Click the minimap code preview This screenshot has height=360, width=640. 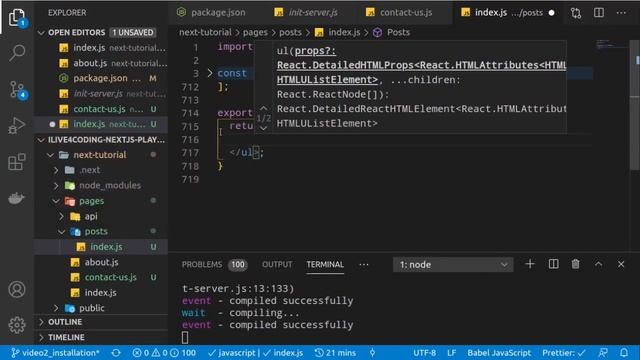[x=611, y=44]
